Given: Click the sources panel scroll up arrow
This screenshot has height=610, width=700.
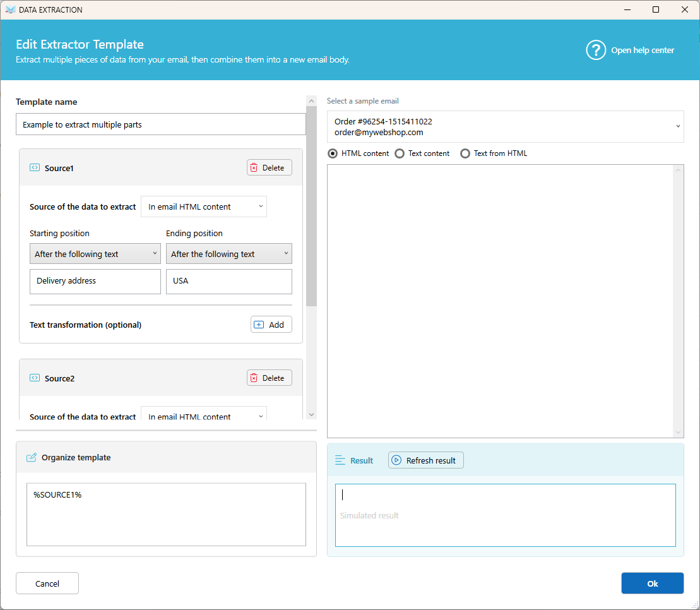Looking at the screenshot, I should [x=312, y=101].
